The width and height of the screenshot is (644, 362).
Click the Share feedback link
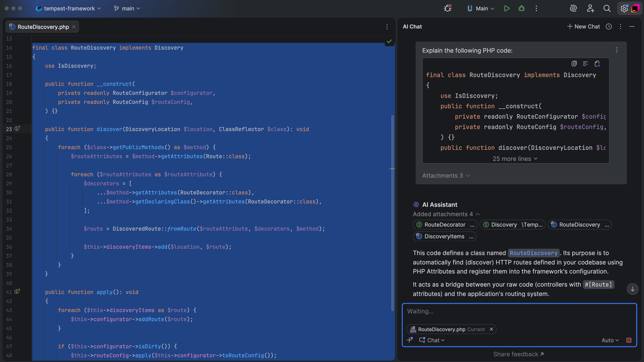tap(519, 354)
